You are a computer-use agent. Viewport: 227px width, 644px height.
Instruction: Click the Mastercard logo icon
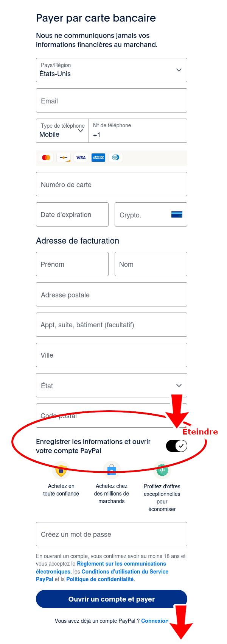[46, 158]
